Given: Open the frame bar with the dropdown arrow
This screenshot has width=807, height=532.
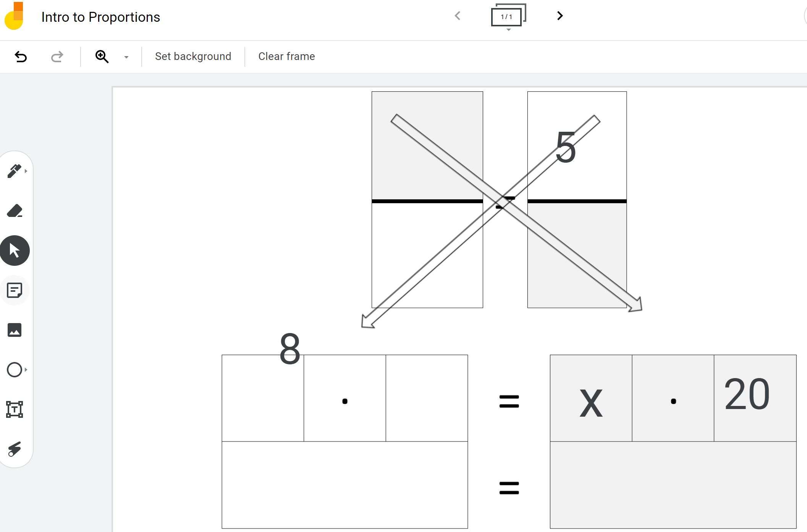Looking at the screenshot, I should pos(508,30).
